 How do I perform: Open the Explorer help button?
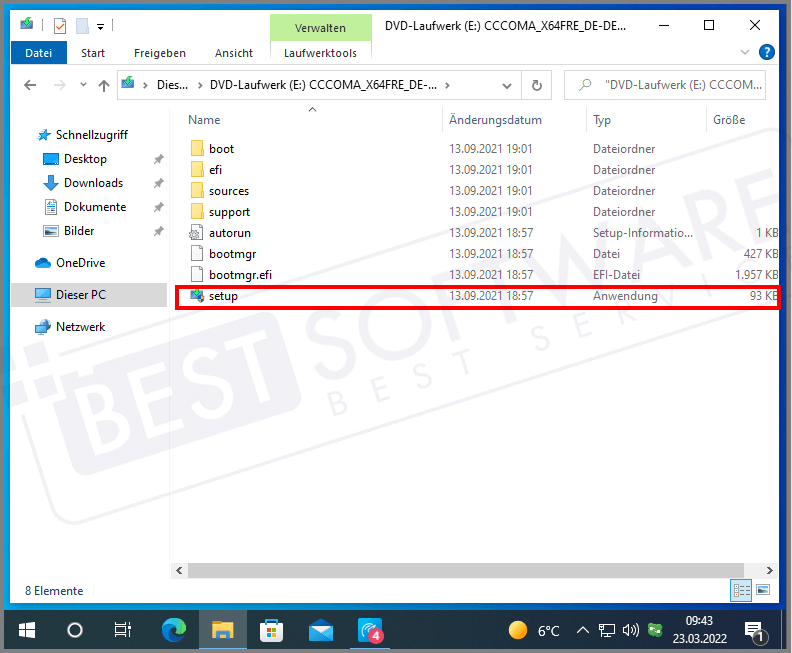(766, 52)
